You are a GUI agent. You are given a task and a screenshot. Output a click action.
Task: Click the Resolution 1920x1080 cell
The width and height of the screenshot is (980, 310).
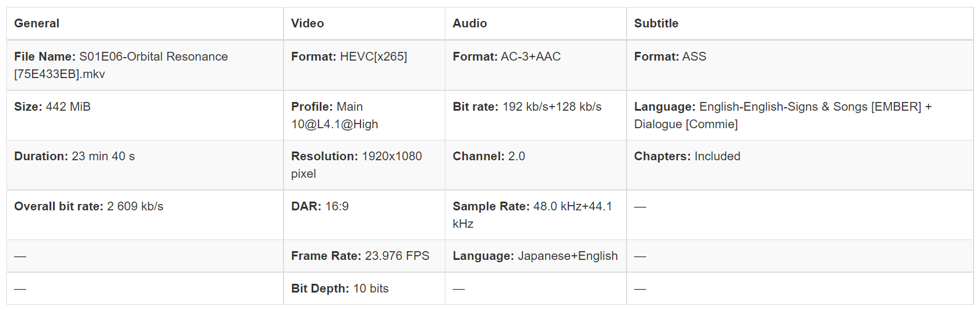[x=356, y=165]
